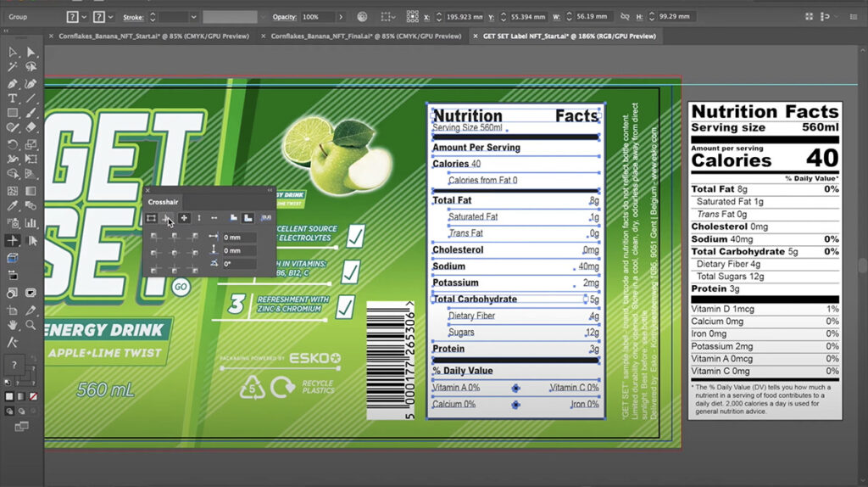Click the Crosshair panel tab title

(163, 202)
